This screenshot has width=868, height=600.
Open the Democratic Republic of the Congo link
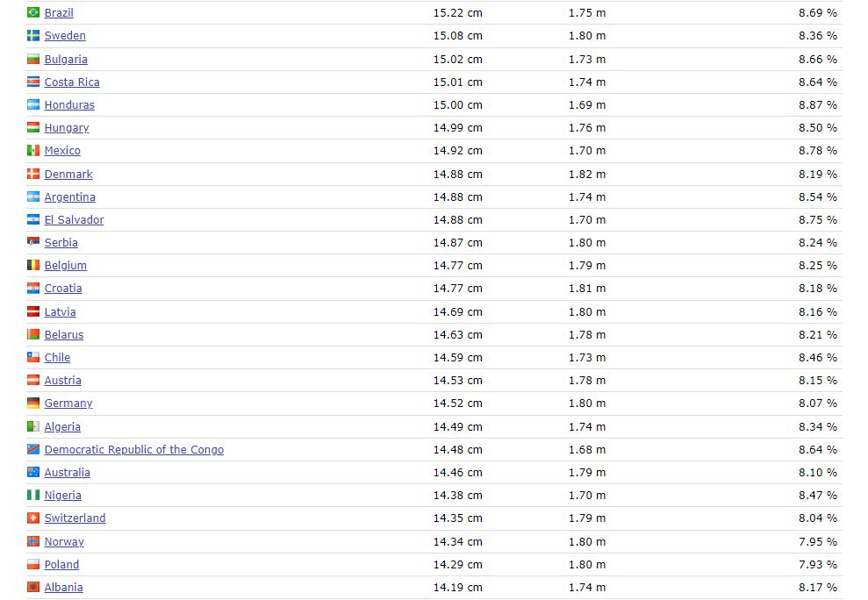pyautogui.click(x=133, y=450)
